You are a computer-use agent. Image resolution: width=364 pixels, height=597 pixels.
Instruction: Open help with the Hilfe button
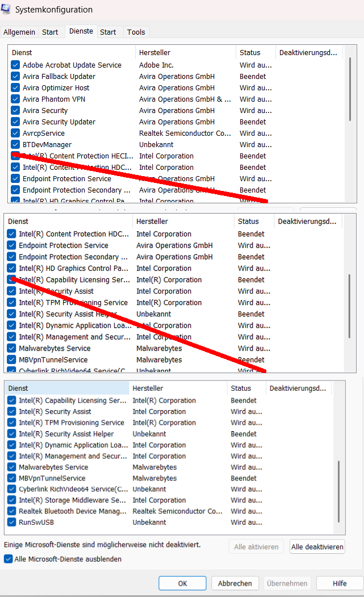tap(340, 583)
